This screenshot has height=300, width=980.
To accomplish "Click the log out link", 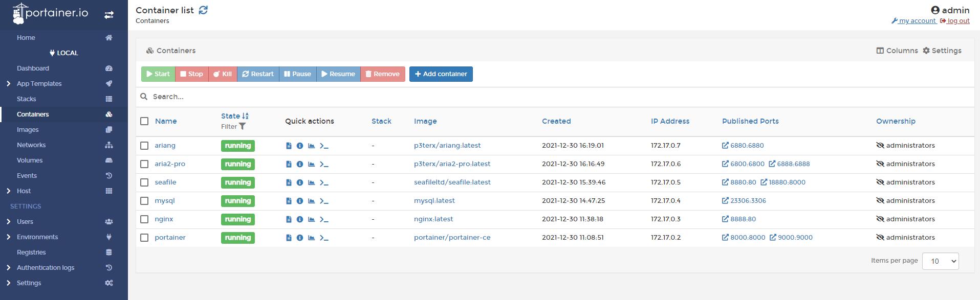I will [955, 21].
